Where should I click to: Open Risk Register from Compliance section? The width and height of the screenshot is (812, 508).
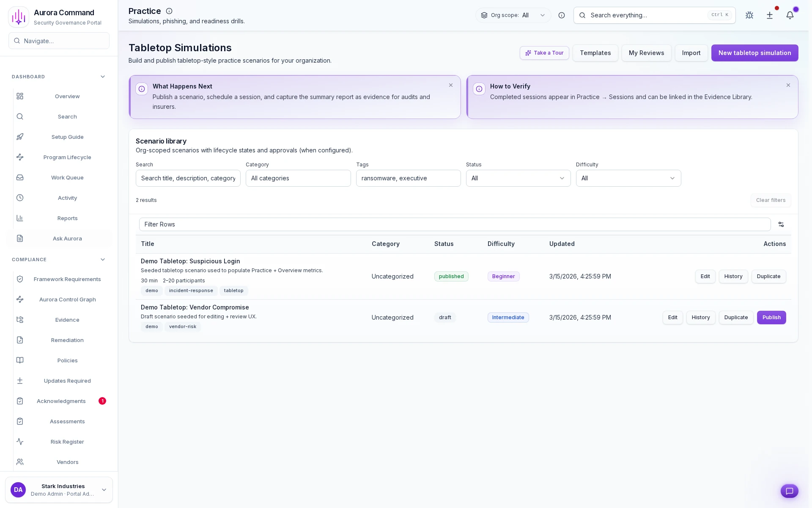67,442
